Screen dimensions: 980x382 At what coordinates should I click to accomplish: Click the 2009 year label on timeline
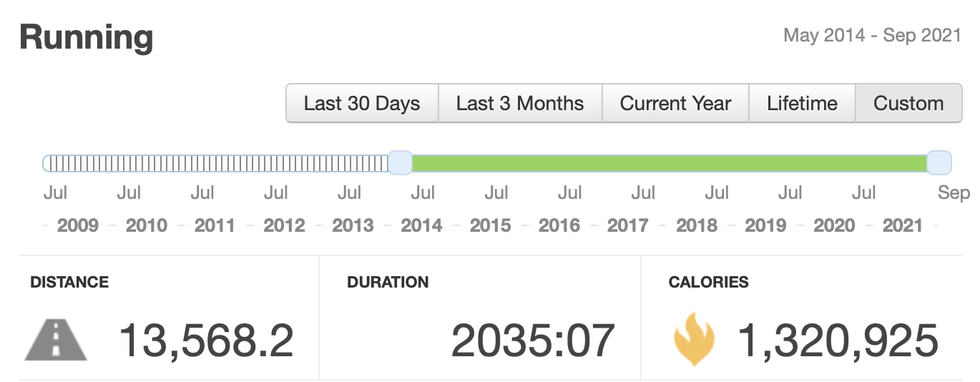tap(77, 225)
